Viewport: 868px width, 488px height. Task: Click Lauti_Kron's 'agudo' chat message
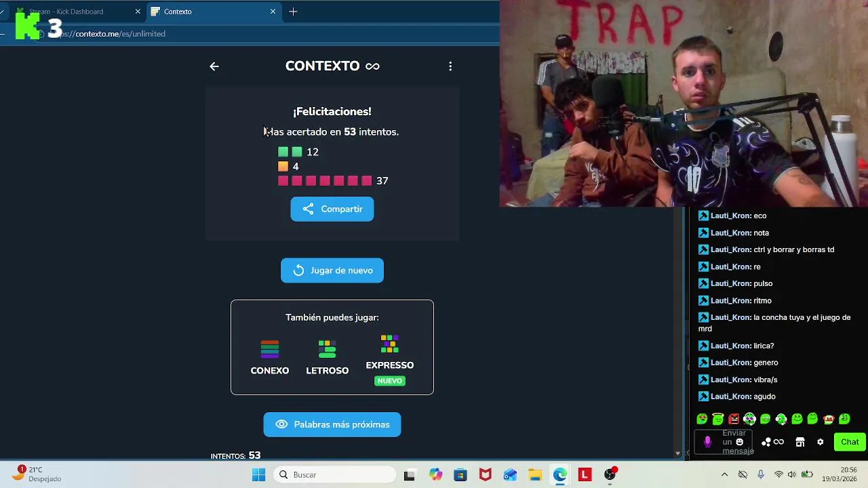click(x=737, y=396)
